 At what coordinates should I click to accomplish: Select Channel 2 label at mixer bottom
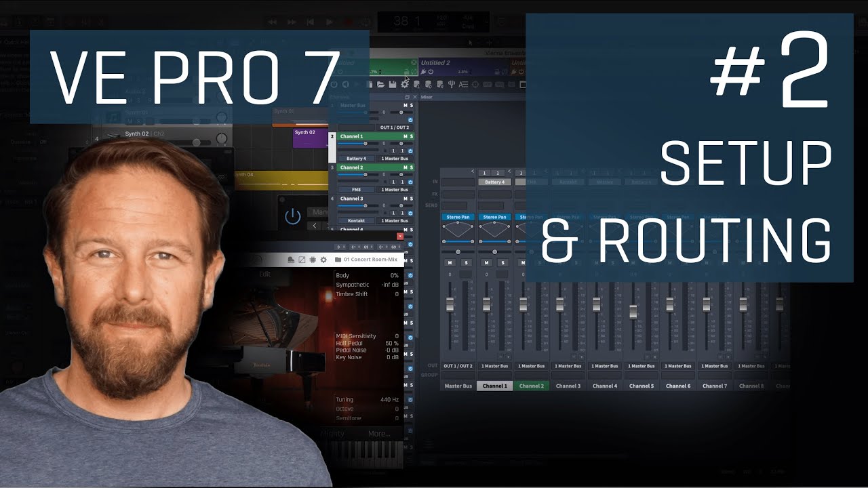(532, 386)
